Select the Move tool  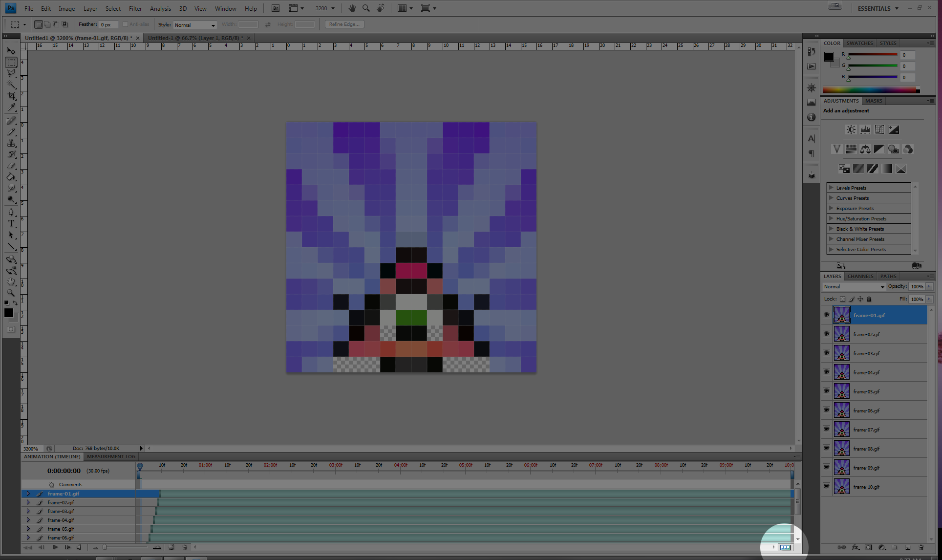tap(11, 51)
